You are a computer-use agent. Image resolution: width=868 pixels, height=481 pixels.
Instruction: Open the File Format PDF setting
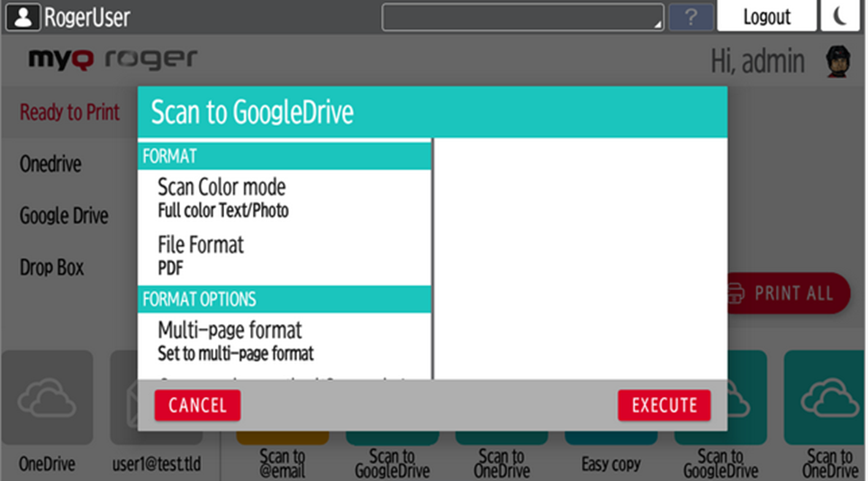[284, 257]
